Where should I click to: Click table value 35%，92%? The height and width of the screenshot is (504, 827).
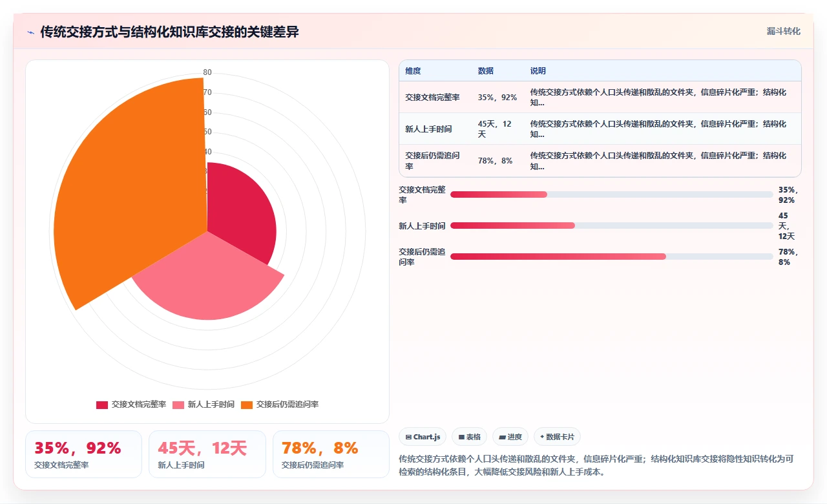pyautogui.click(x=497, y=98)
